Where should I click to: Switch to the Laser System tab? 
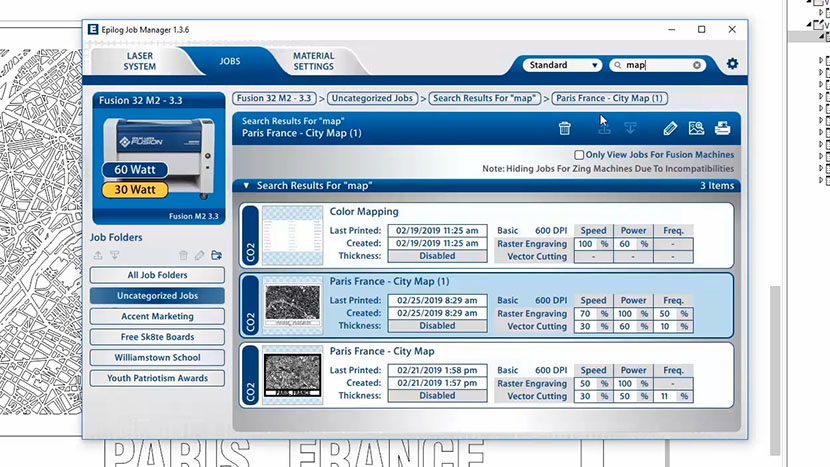coord(140,62)
